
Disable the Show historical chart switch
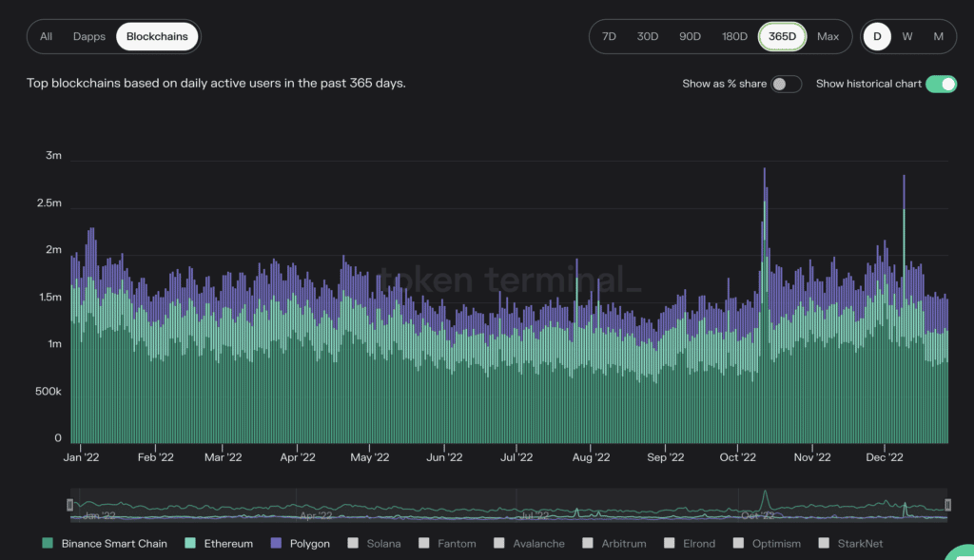pos(941,84)
